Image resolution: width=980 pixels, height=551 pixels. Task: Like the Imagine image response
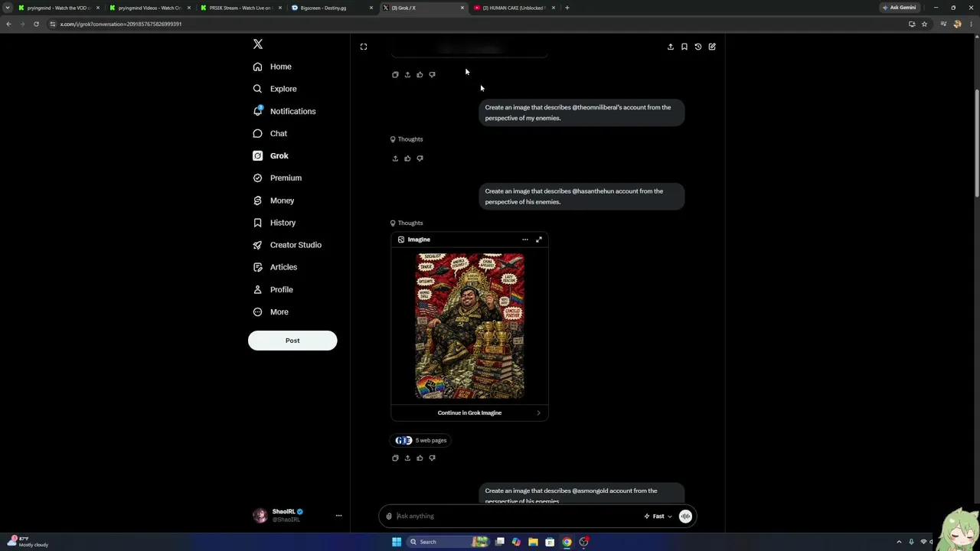point(420,458)
